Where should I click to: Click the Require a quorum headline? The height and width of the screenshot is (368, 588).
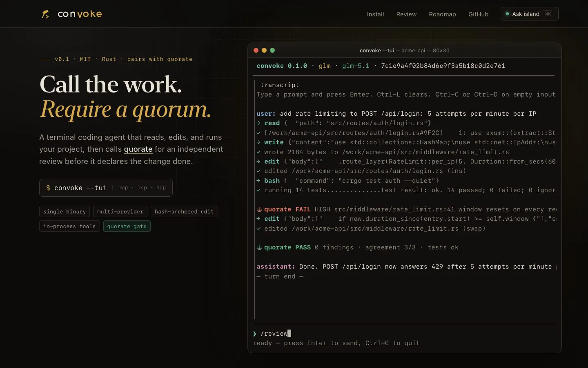point(125,110)
